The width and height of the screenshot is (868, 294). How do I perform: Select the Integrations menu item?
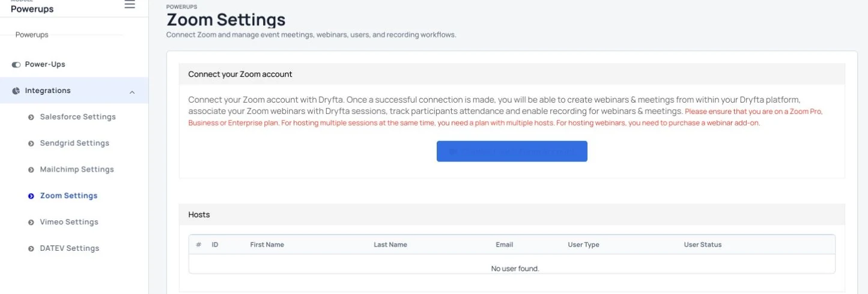point(74,91)
